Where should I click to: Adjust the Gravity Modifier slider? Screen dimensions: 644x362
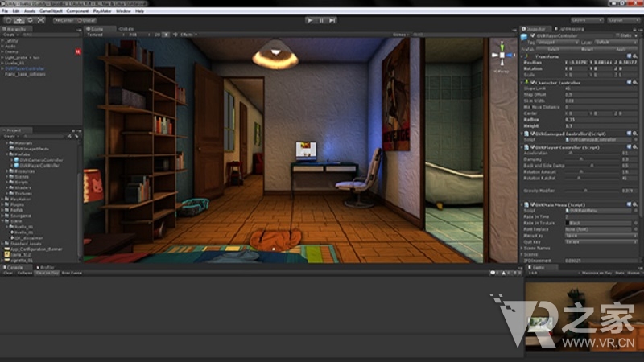click(x=592, y=191)
